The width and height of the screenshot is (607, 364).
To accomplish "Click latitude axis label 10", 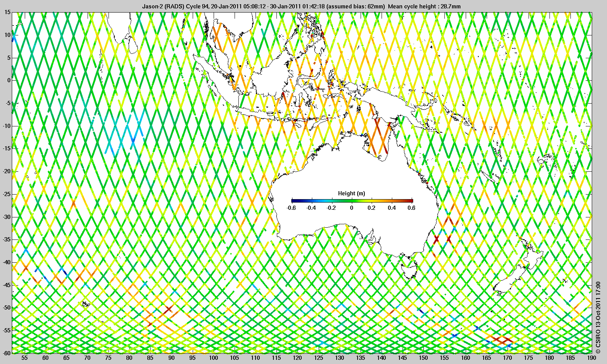I will [8, 35].
